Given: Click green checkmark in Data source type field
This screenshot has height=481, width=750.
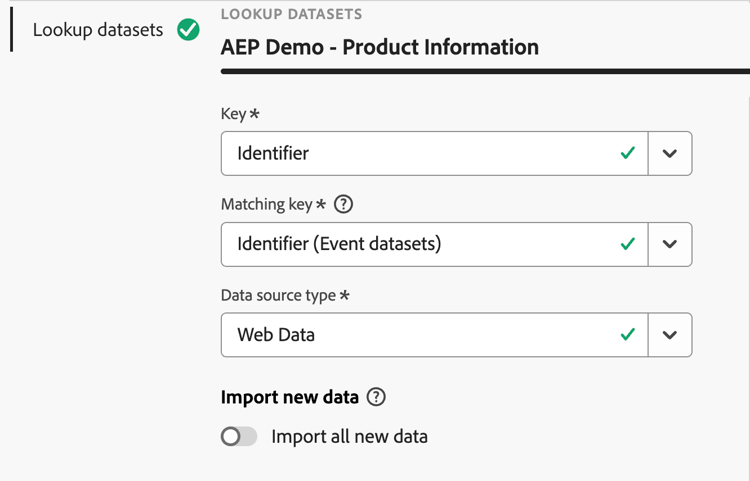Looking at the screenshot, I should [x=628, y=335].
